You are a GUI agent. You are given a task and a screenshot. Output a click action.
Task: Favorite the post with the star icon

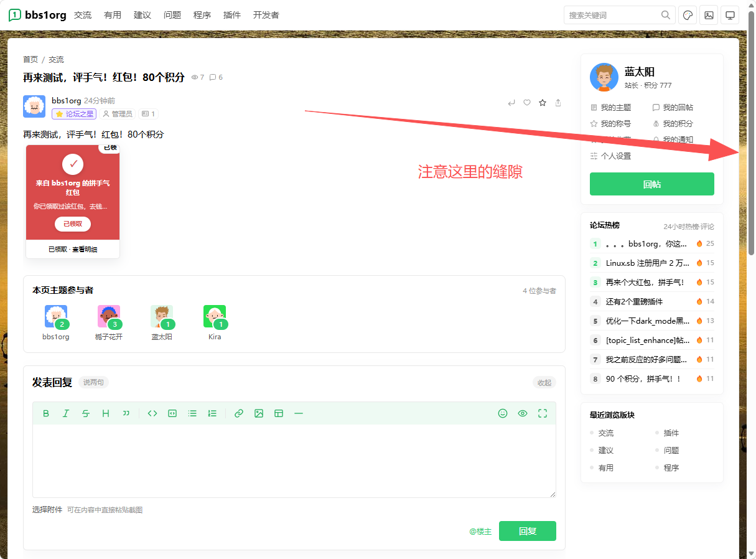pos(543,103)
